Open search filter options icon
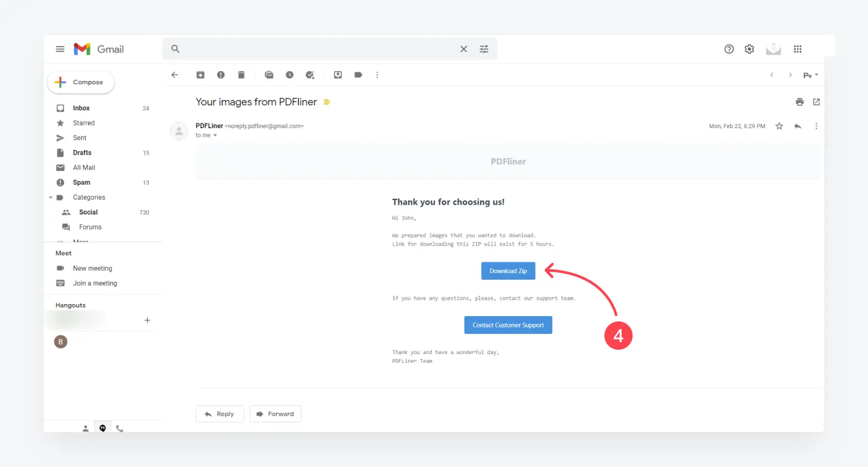This screenshot has height=467, width=868. pyautogui.click(x=484, y=49)
